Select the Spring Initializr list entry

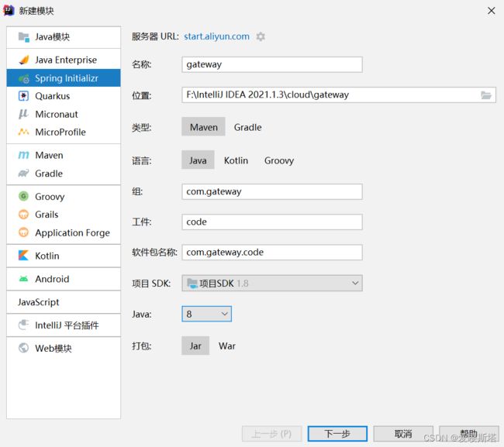point(64,77)
